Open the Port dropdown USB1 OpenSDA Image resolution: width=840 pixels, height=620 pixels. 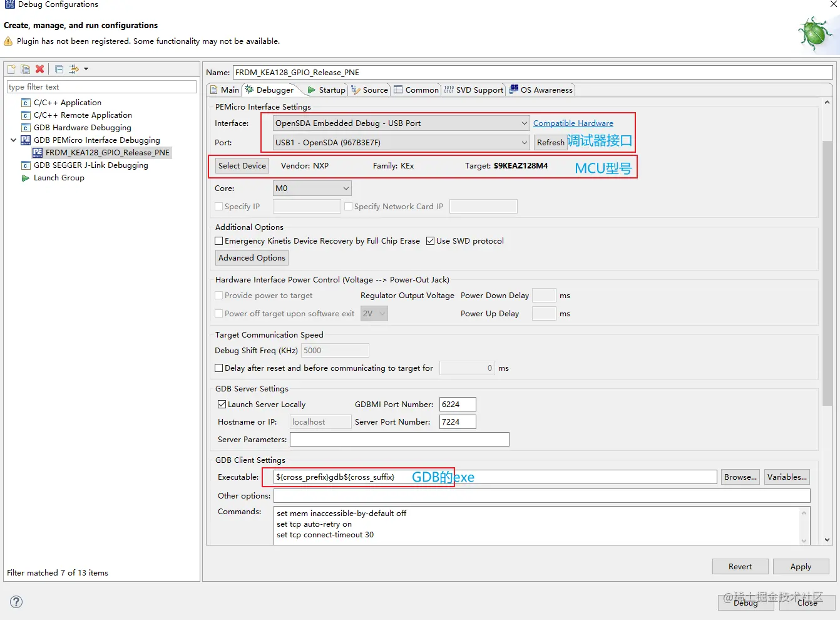click(402, 143)
